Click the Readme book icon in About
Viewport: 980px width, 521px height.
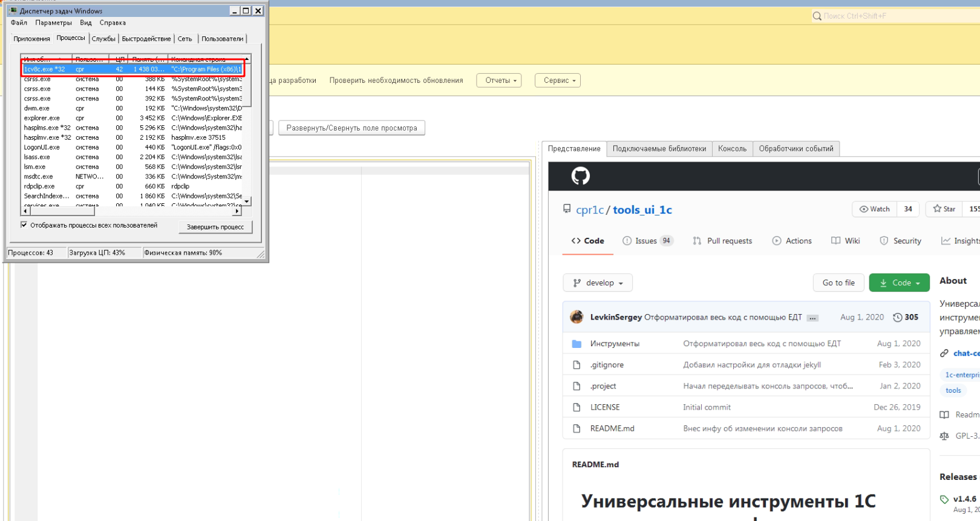[x=944, y=415]
